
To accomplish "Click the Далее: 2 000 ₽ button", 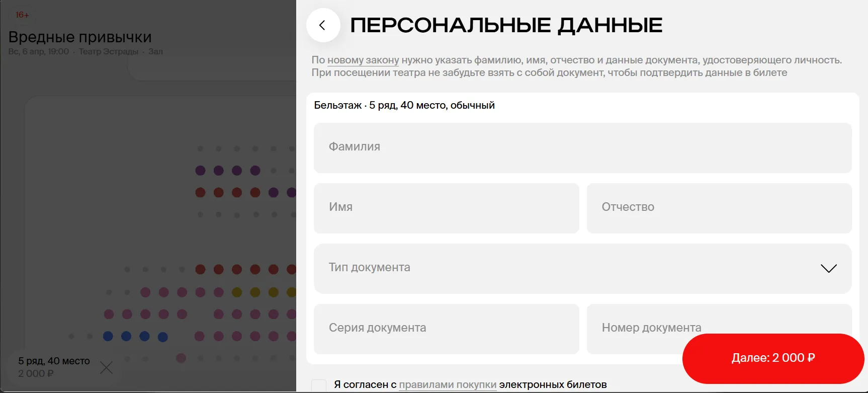I will click(773, 358).
